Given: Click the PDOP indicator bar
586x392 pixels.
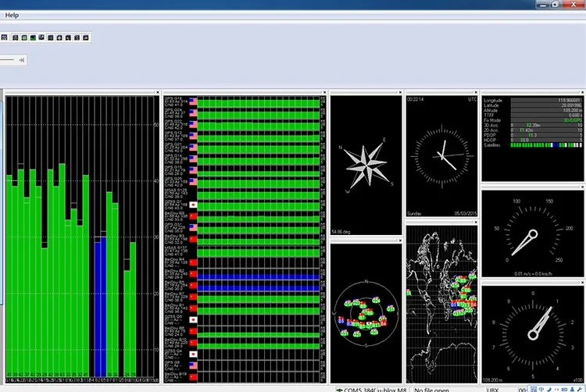Looking at the screenshot, I should click(546, 135).
